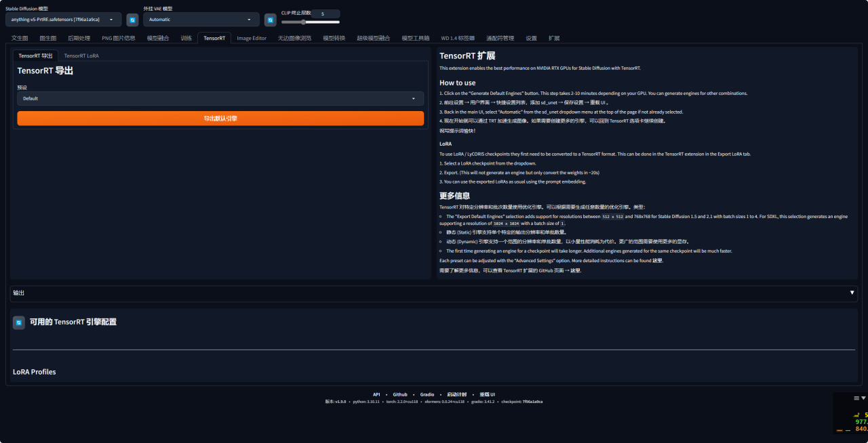Open the VAE Automatic dropdown
Viewport: 868px width, 443px height.
(201, 20)
